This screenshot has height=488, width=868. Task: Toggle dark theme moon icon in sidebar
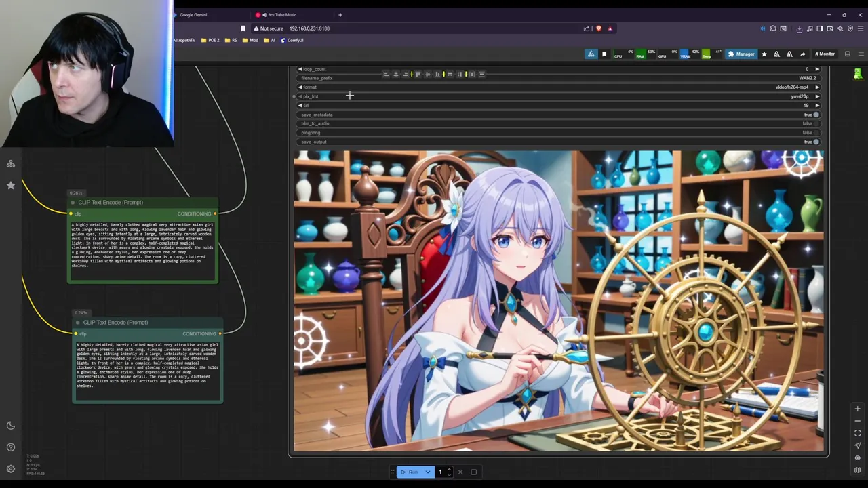(x=11, y=426)
